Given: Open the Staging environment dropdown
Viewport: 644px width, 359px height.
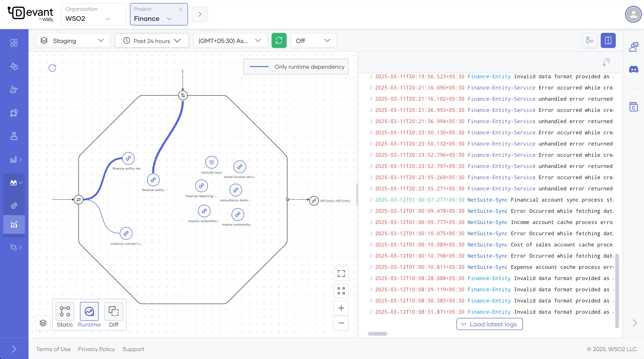Looking at the screenshot, I should pos(73,41).
